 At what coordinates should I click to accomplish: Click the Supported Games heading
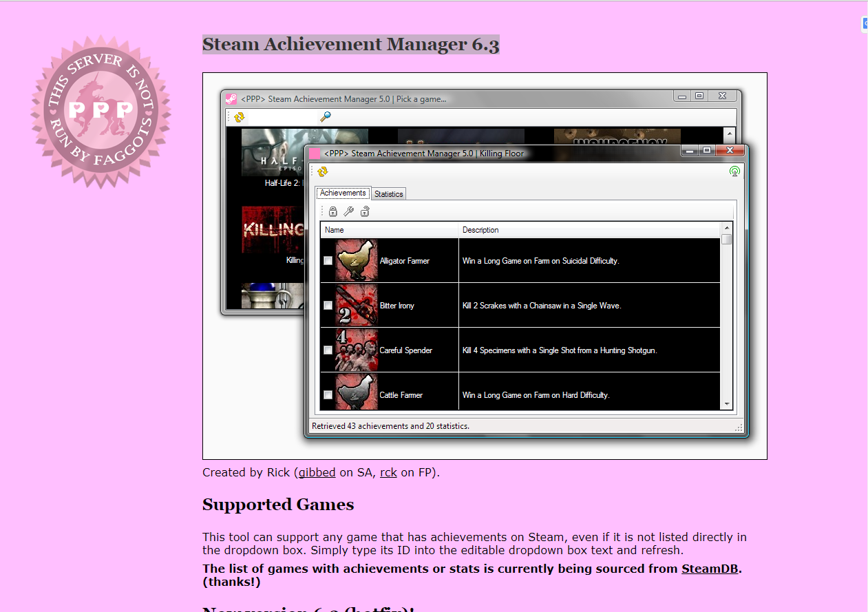278,505
